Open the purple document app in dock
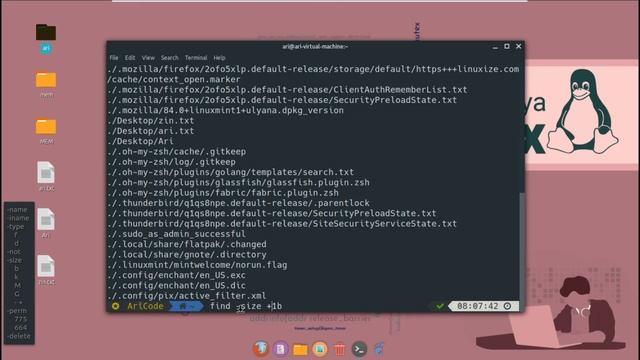Viewport: 640px width, 360px height. (x=280, y=349)
